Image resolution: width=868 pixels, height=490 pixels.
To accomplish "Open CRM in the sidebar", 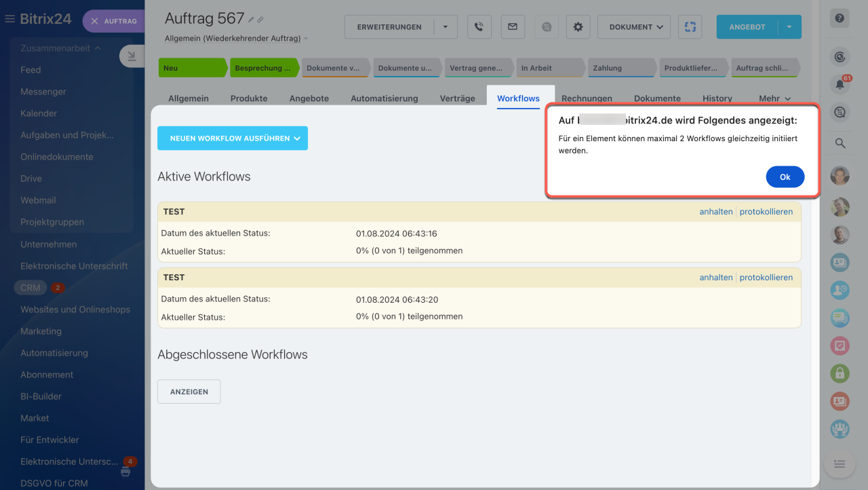I will tap(31, 288).
